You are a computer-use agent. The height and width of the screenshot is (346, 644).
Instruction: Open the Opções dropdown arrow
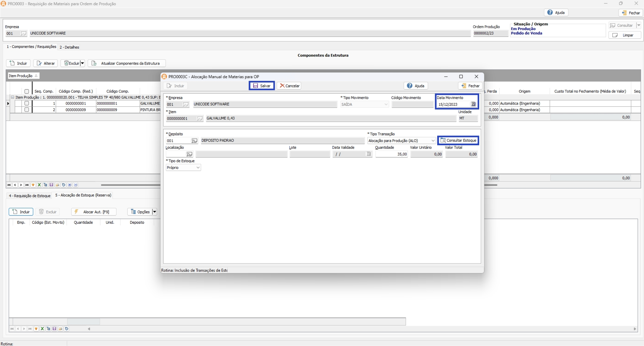155,212
